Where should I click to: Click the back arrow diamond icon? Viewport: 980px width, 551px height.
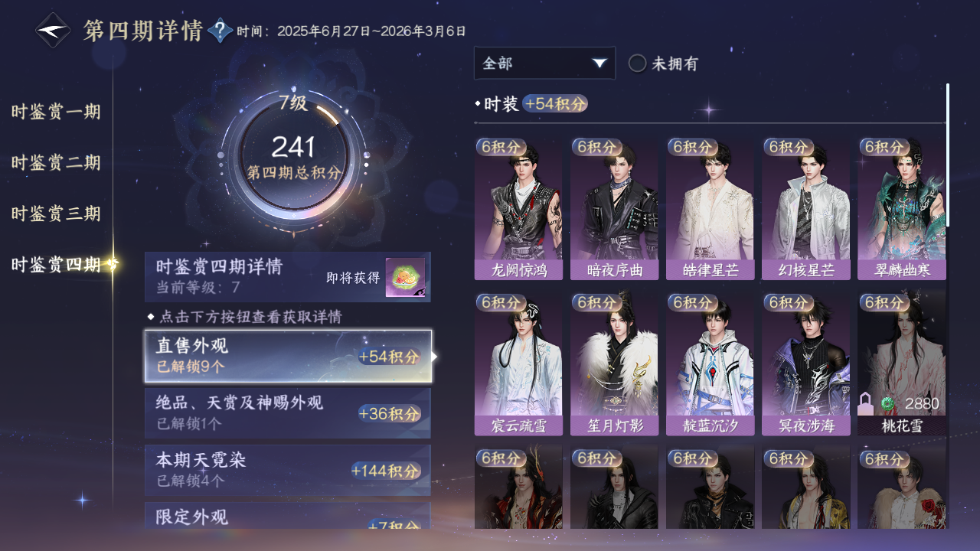(54, 31)
